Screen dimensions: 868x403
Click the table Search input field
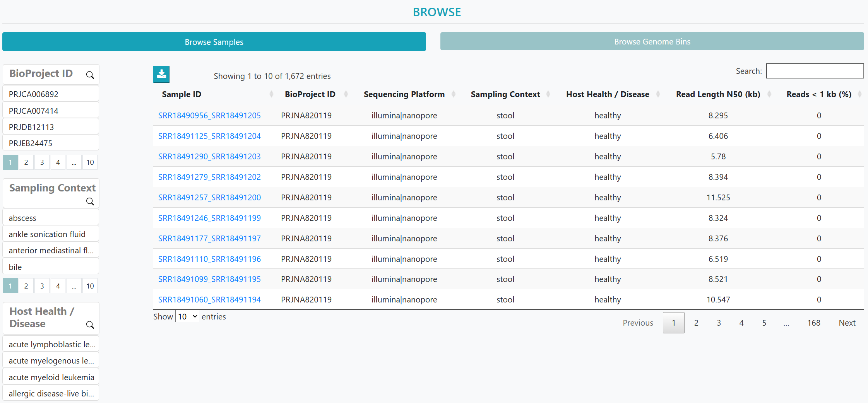(815, 71)
